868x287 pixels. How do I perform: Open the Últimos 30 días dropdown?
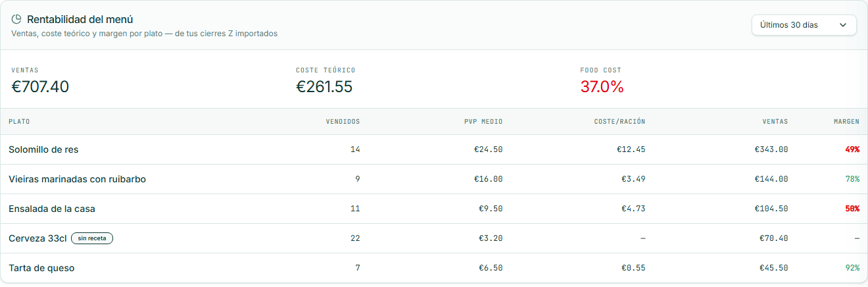[x=804, y=25]
